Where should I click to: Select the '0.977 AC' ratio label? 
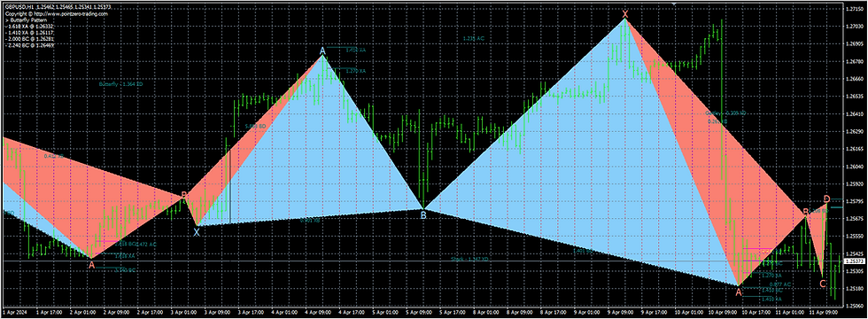[x=780, y=284]
